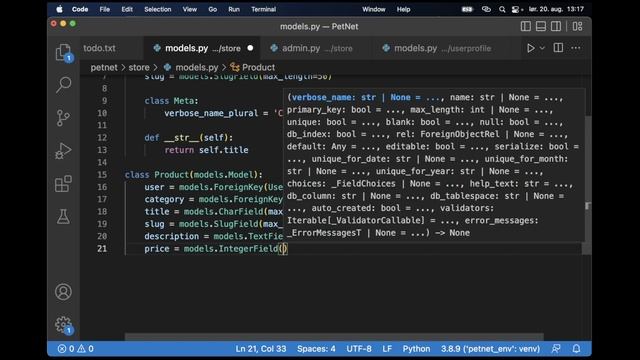The image size is (640, 360).
Task: Click the return self.title line
Action: (206, 150)
